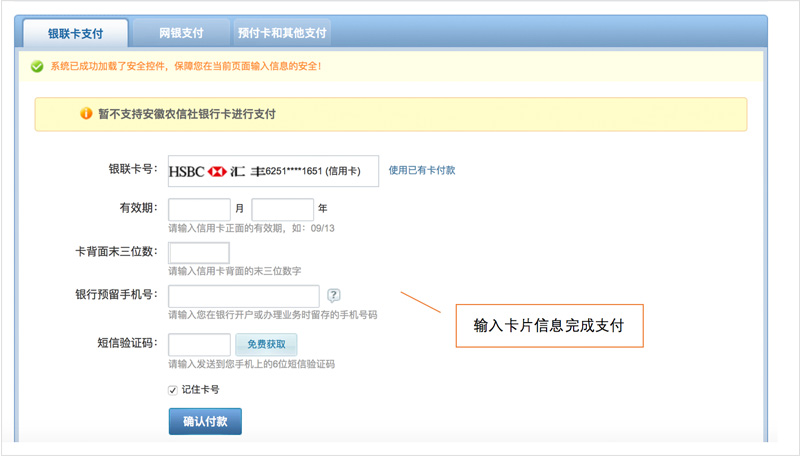Focus the 银联卡号 card number field
This screenshot has height=456, width=800.
273,171
